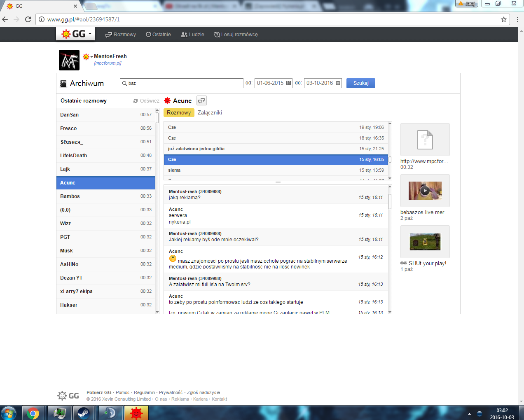Click the od date field 01-06-2015

coord(274,83)
